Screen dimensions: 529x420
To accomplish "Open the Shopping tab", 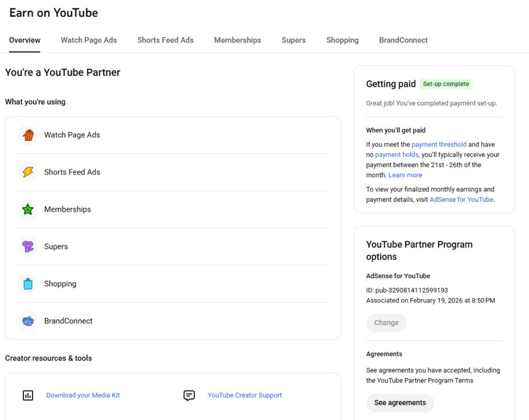I will (x=342, y=40).
